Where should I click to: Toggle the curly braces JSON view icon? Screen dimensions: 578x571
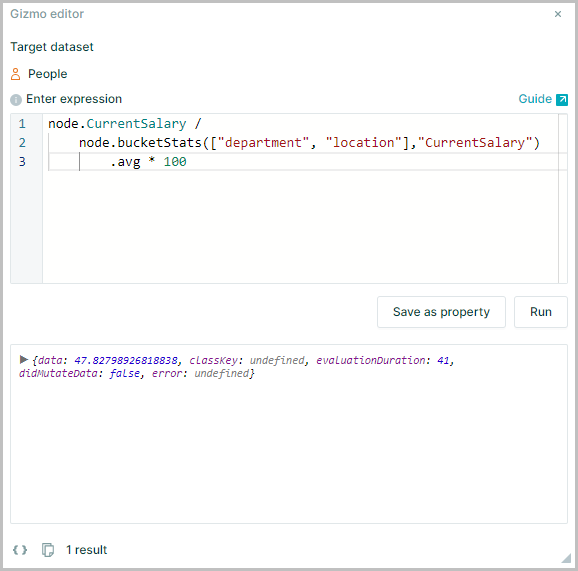tap(20, 550)
